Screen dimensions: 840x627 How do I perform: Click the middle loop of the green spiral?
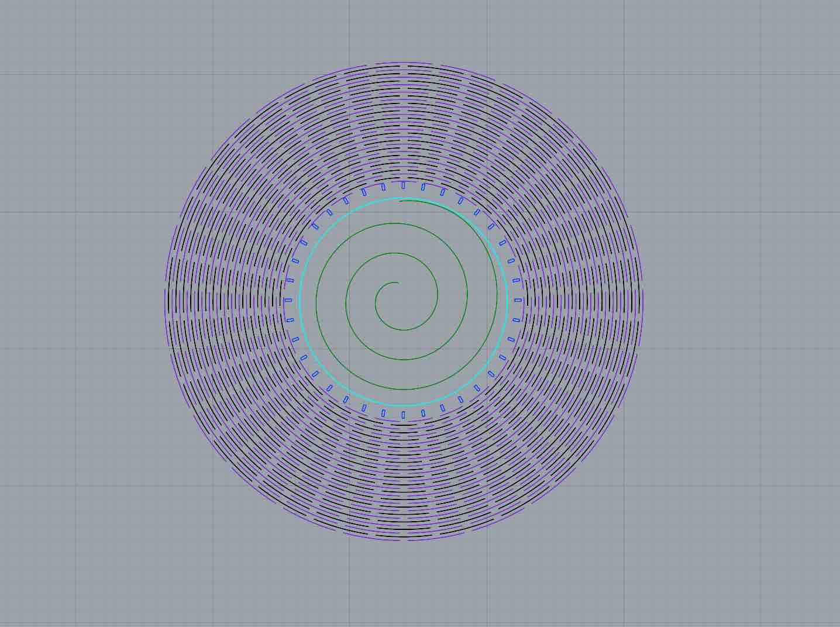coord(404,360)
